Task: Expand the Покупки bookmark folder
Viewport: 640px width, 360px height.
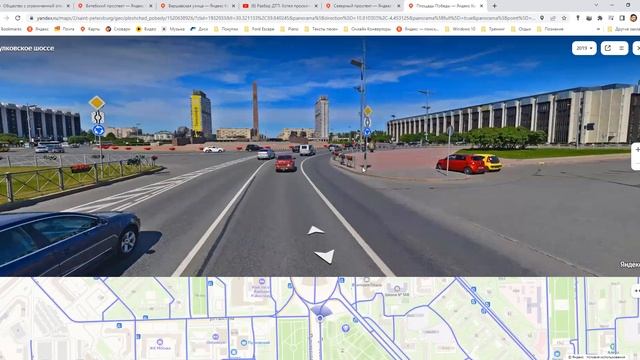Action: click(x=226, y=29)
